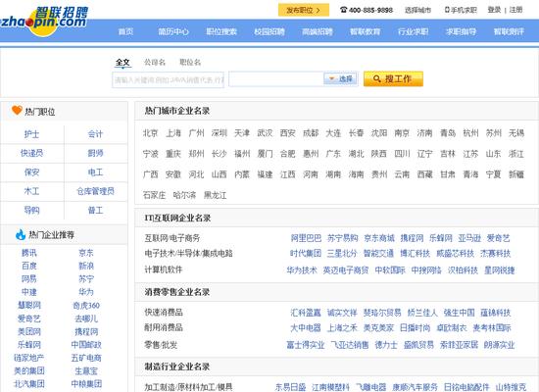Open the 强生中国 company link

click(459, 313)
